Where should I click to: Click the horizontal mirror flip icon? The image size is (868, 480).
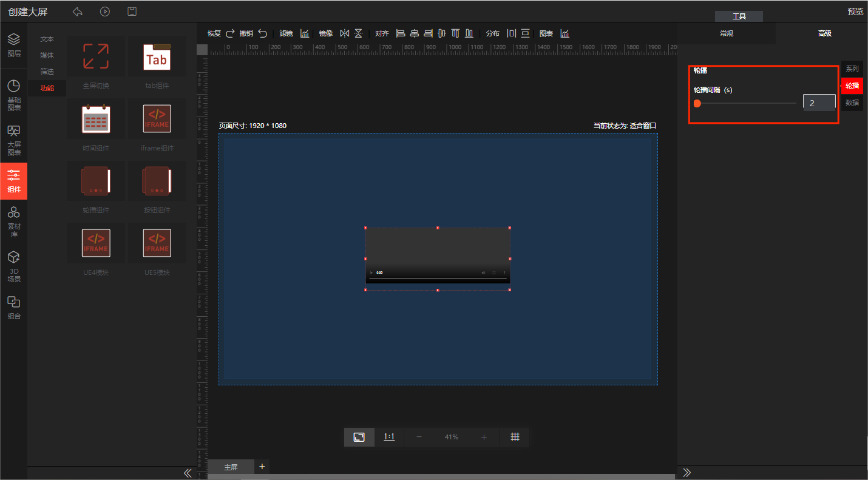(345, 33)
